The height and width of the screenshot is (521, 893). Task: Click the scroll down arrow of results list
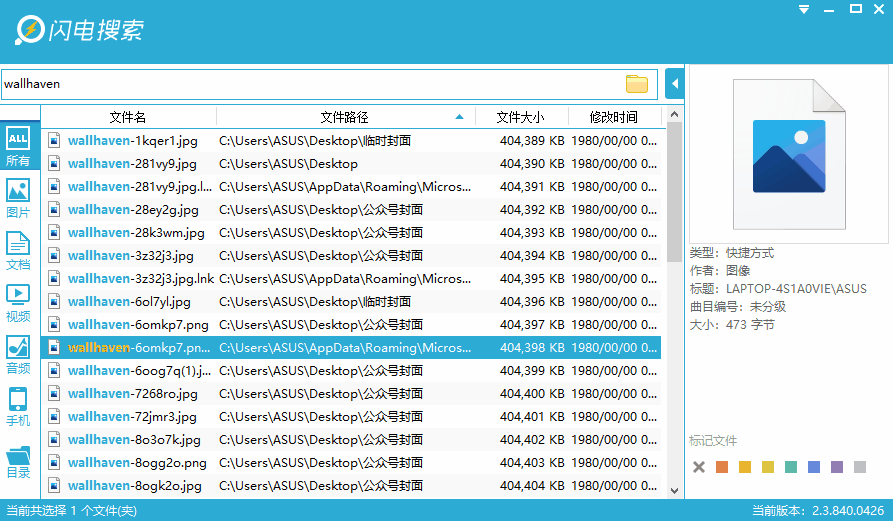(674, 490)
